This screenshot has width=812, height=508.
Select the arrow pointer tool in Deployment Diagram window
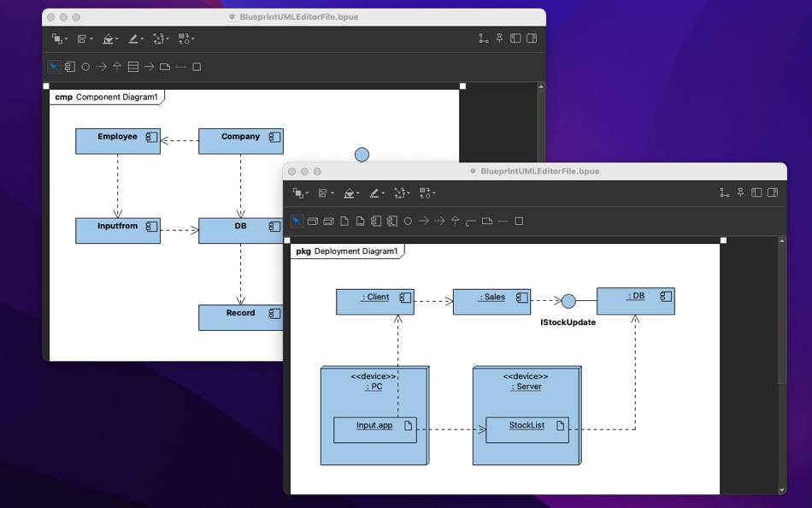tap(297, 222)
